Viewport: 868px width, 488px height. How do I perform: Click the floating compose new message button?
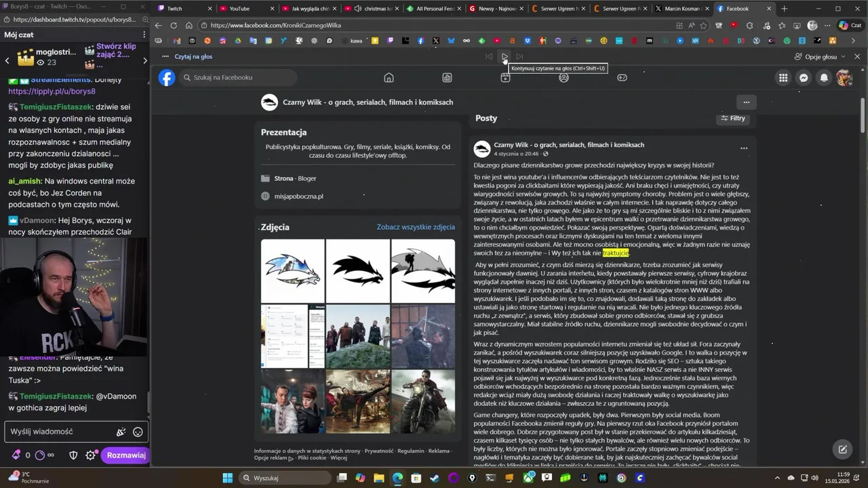point(842,449)
